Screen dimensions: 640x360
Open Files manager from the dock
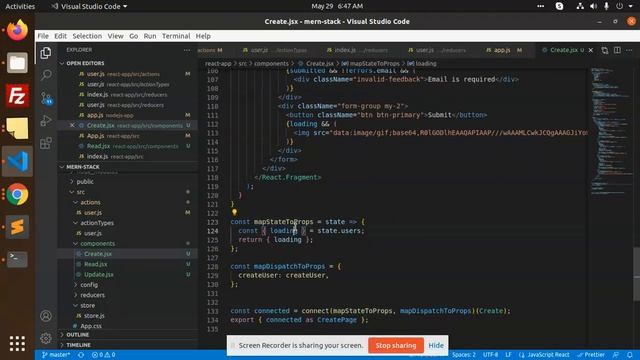point(17,63)
